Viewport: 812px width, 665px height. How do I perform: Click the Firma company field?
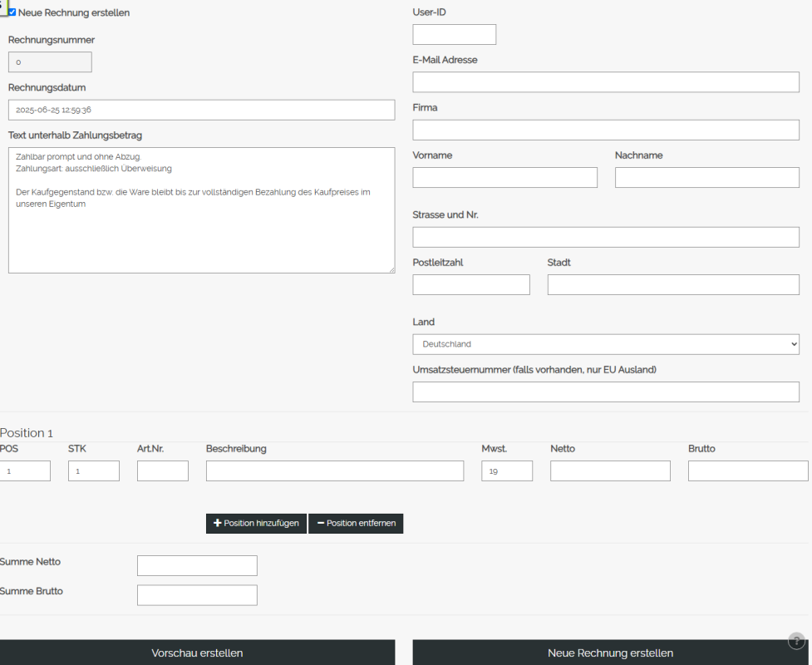click(x=605, y=130)
